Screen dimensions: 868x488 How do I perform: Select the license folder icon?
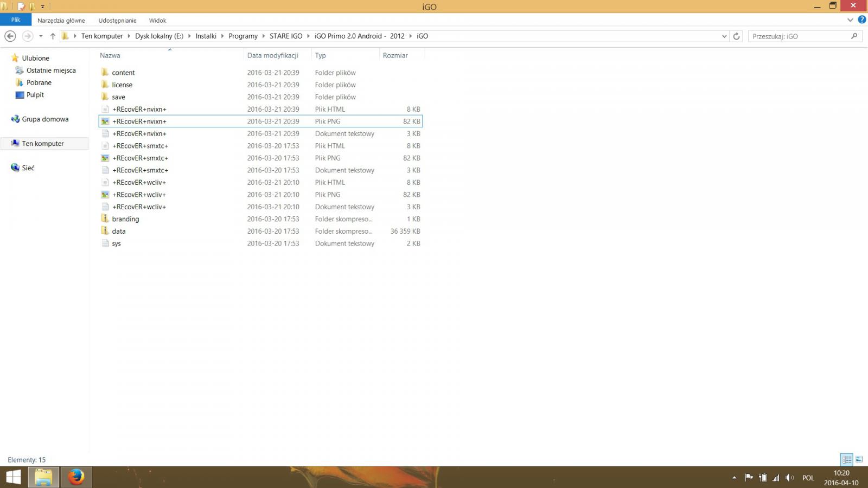click(x=105, y=85)
